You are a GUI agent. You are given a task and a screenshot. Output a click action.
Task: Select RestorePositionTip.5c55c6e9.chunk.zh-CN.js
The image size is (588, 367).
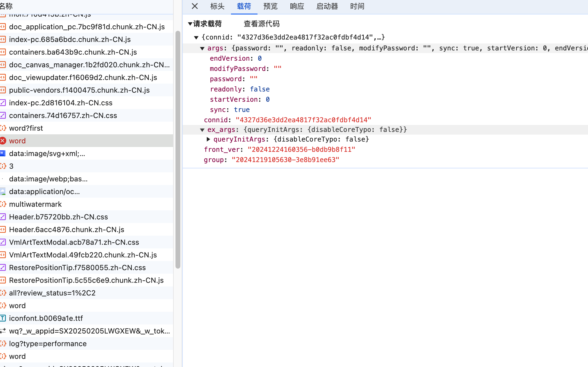click(x=87, y=280)
